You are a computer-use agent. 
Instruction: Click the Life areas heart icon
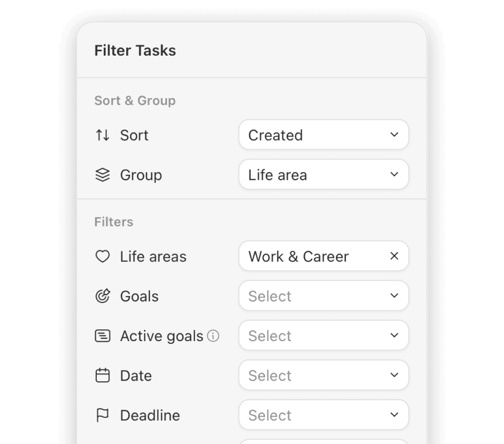[102, 257]
